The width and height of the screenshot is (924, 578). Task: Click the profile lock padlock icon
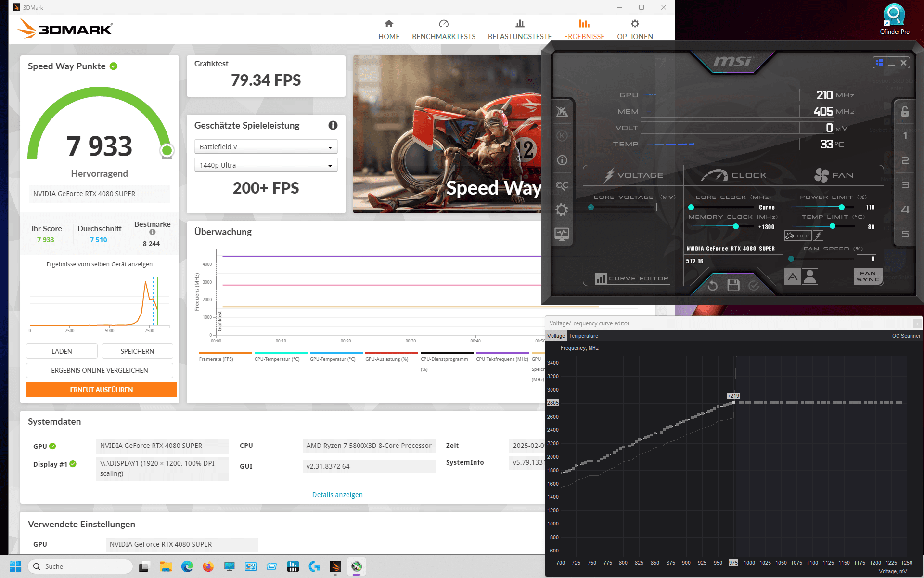(x=905, y=111)
